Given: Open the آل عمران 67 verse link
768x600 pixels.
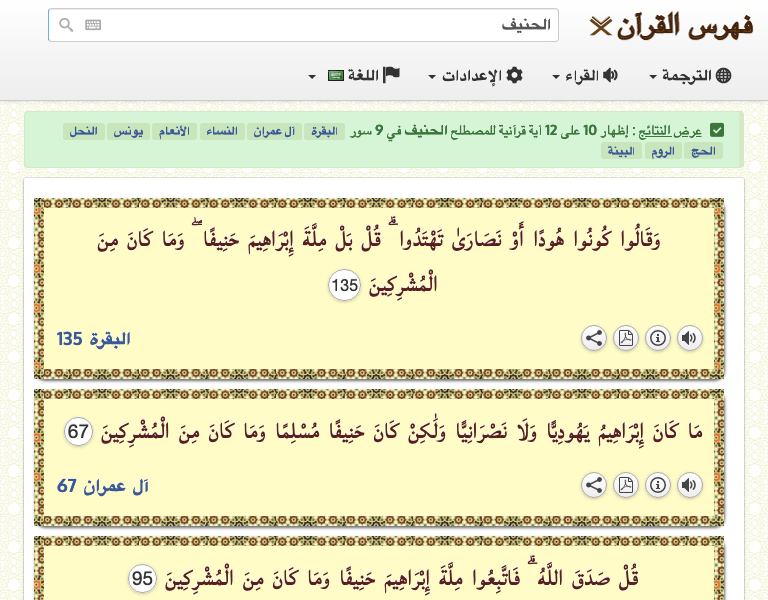Looking at the screenshot, I should (103, 486).
